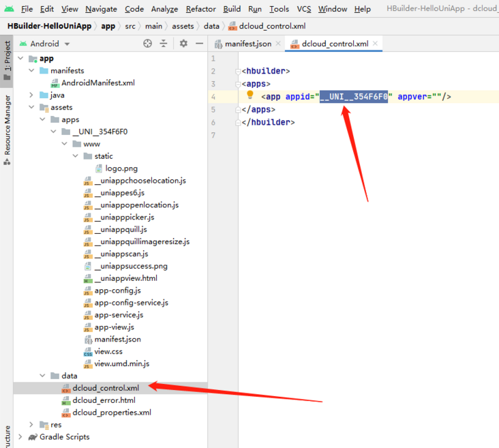Click the intention lightbulb on line 4
Screen dimensions: 499x448
[x=249, y=95]
